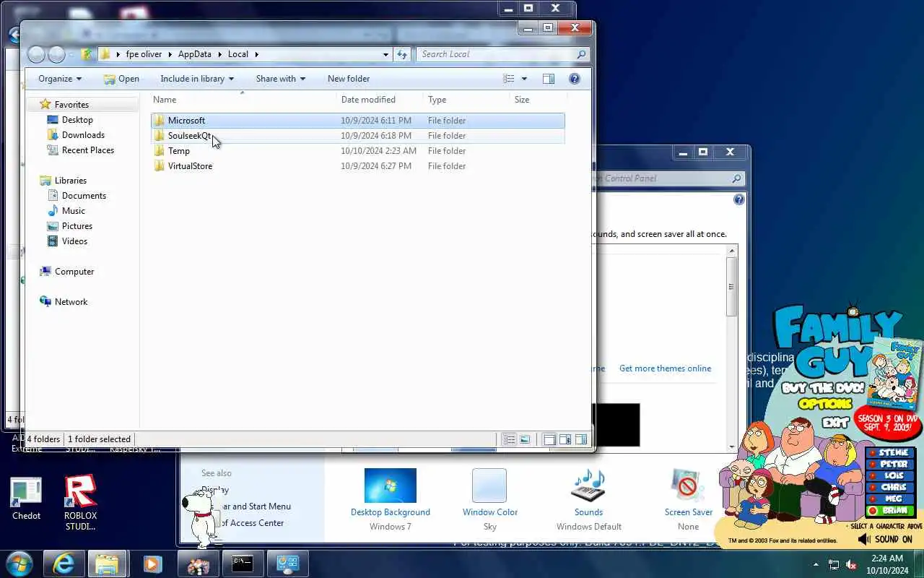The image size is (924, 578).
Task: Open the view options dropdown arrow
Action: pyautogui.click(x=524, y=79)
